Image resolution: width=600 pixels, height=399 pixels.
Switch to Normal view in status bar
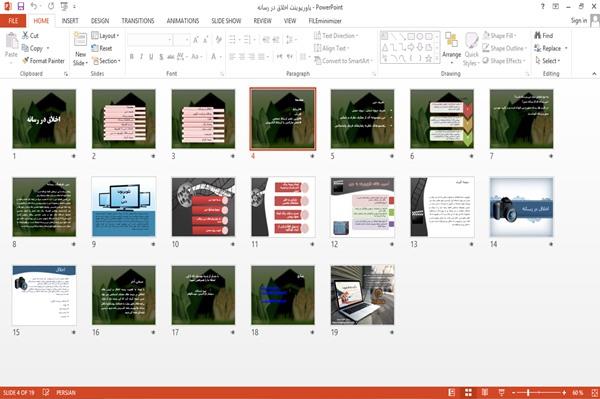point(452,392)
